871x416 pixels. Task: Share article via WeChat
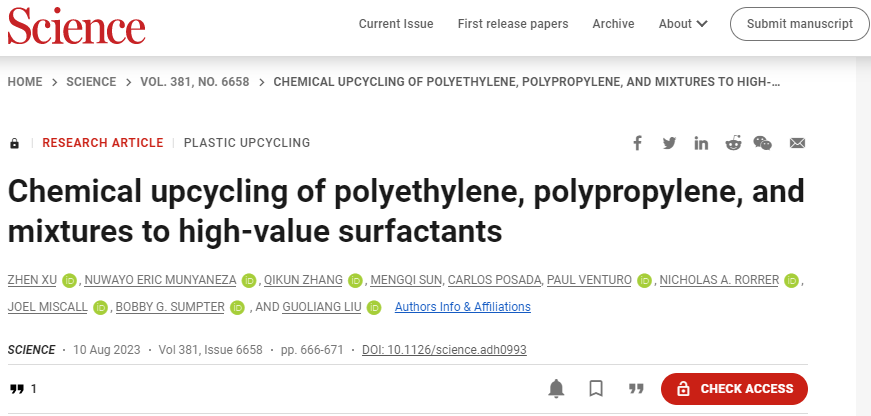[x=763, y=143]
